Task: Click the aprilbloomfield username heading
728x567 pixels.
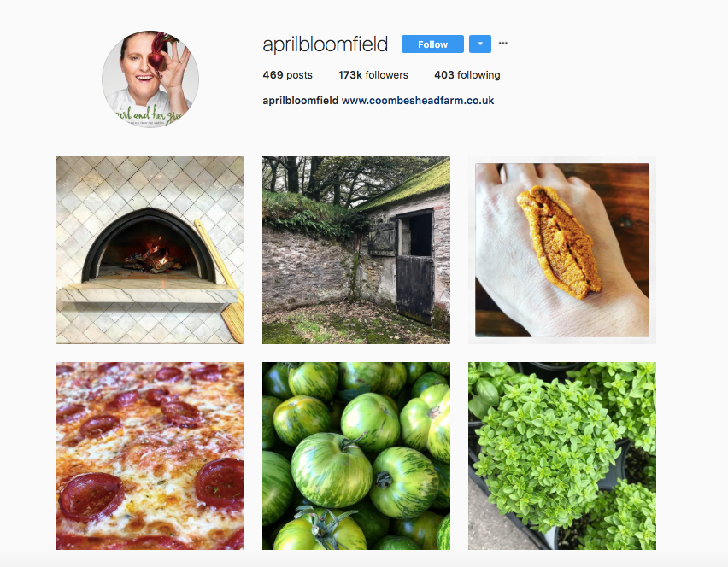Action: point(325,44)
